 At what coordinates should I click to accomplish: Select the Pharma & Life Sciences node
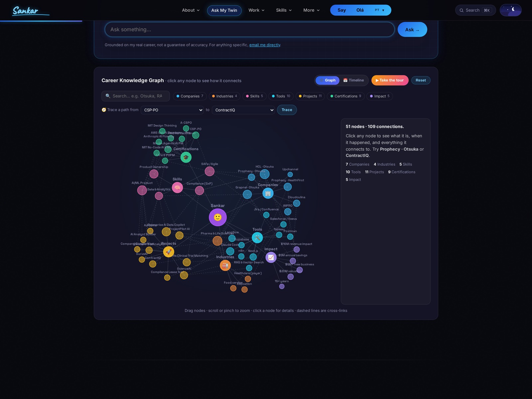(x=217, y=241)
